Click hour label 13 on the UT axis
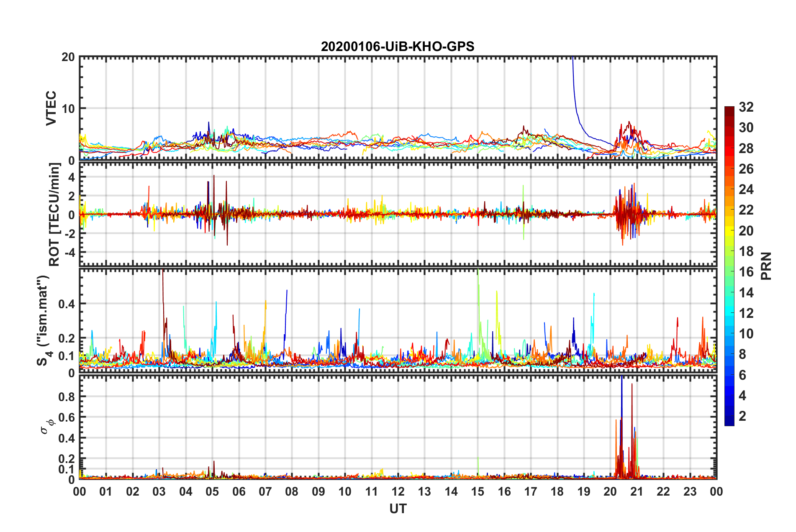The width and height of the screenshot is (796, 532). click(424, 491)
